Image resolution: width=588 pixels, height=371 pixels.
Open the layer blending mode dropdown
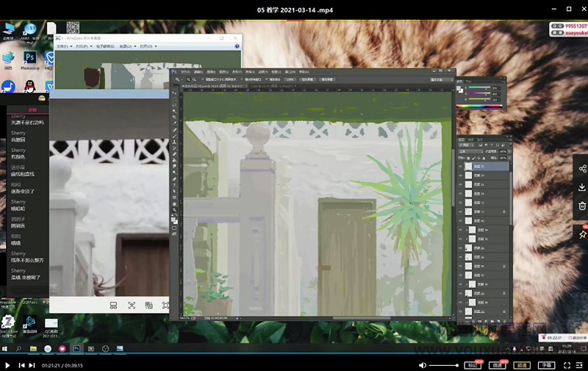pyautogui.click(x=470, y=151)
